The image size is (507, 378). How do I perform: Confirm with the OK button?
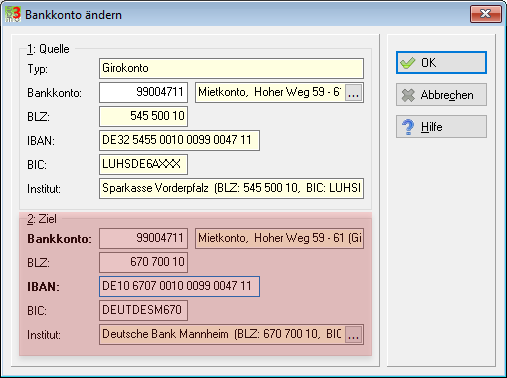(441, 63)
